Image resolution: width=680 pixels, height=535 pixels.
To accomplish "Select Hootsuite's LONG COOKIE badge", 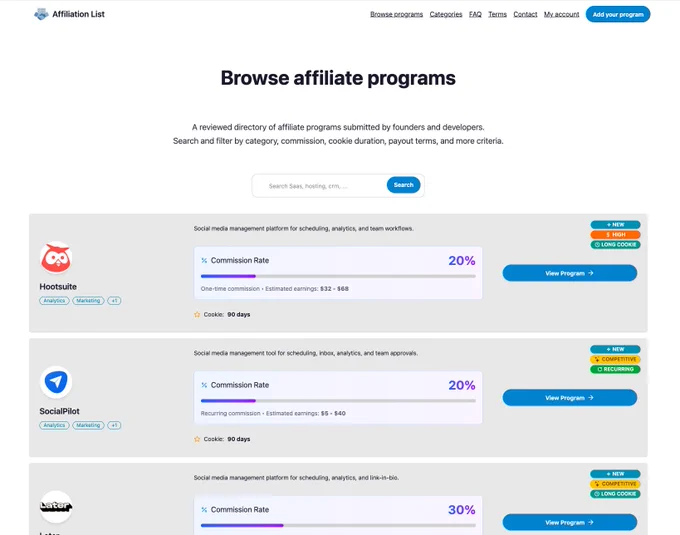I will 615,245.
